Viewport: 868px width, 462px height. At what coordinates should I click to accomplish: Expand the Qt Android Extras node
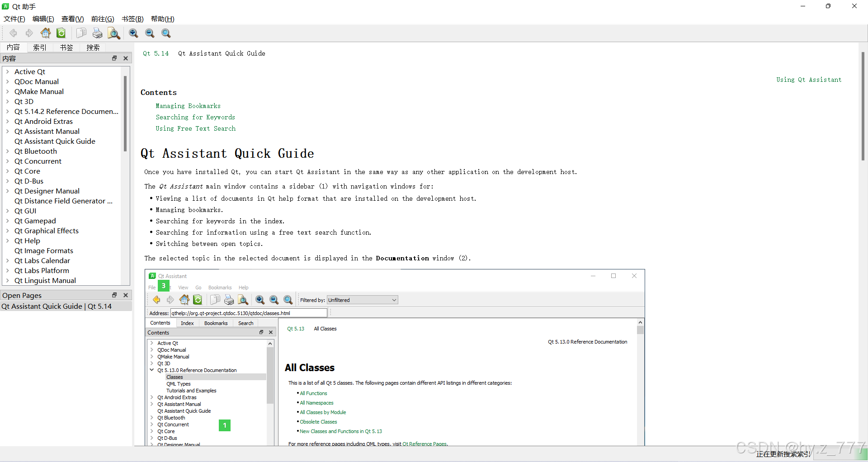(8, 121)
